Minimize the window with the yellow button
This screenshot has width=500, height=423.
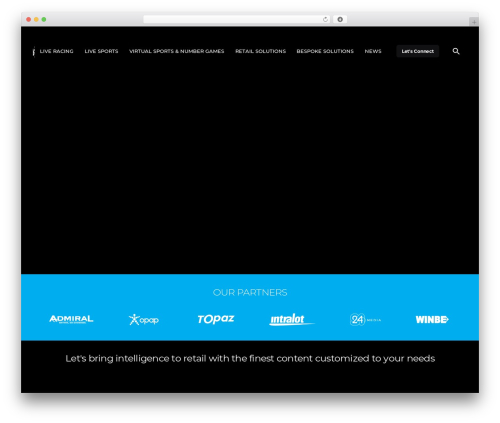pos(36,19)
